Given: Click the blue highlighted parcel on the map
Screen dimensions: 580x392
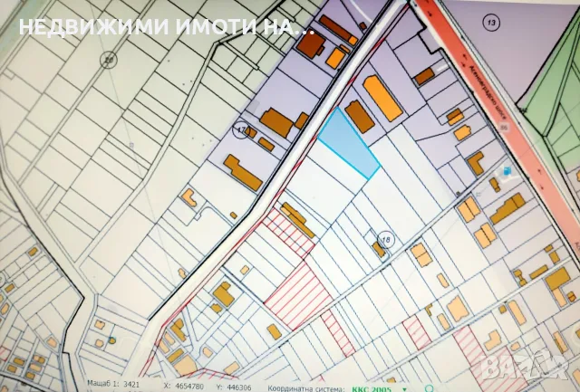Looking at the screenshot, I should [x=348, y=144].
